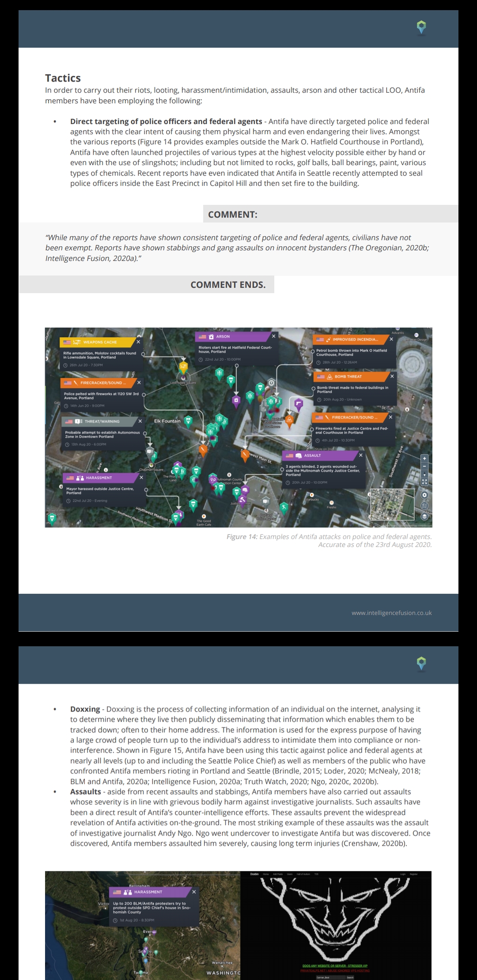Close the Firecracker card about Justice Centre fireworks
Image resolution: width=477 pixels, height=980 pixels.
click(x=390, y=417)
